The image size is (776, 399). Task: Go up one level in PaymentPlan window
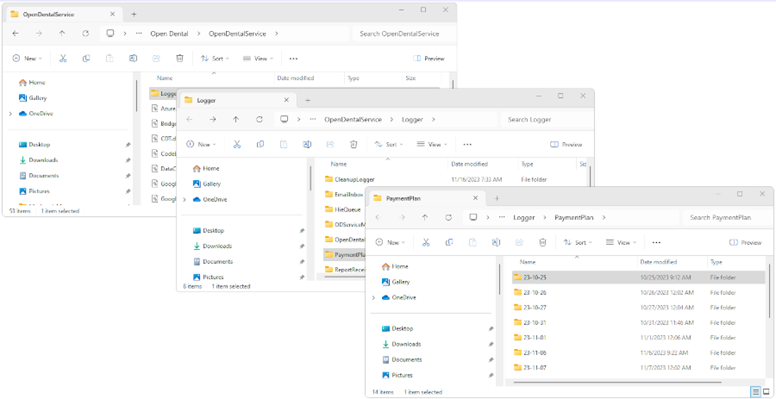(x=425, y=217)
